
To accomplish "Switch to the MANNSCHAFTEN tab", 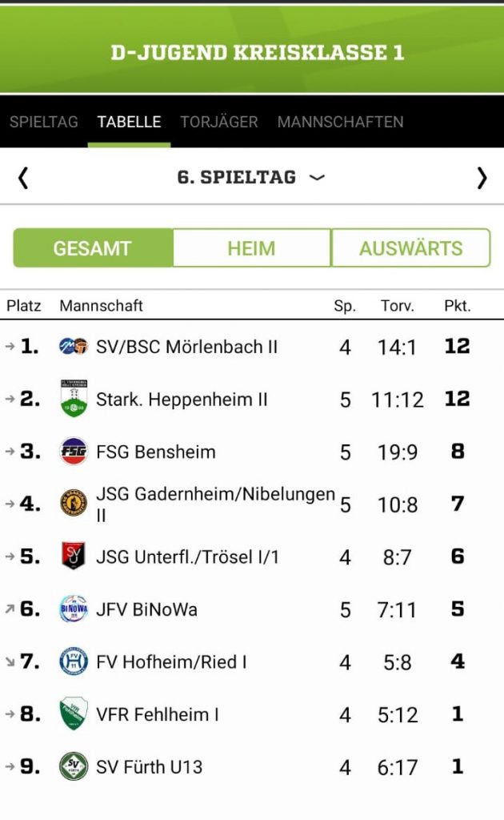I will [x=340, y=122].
